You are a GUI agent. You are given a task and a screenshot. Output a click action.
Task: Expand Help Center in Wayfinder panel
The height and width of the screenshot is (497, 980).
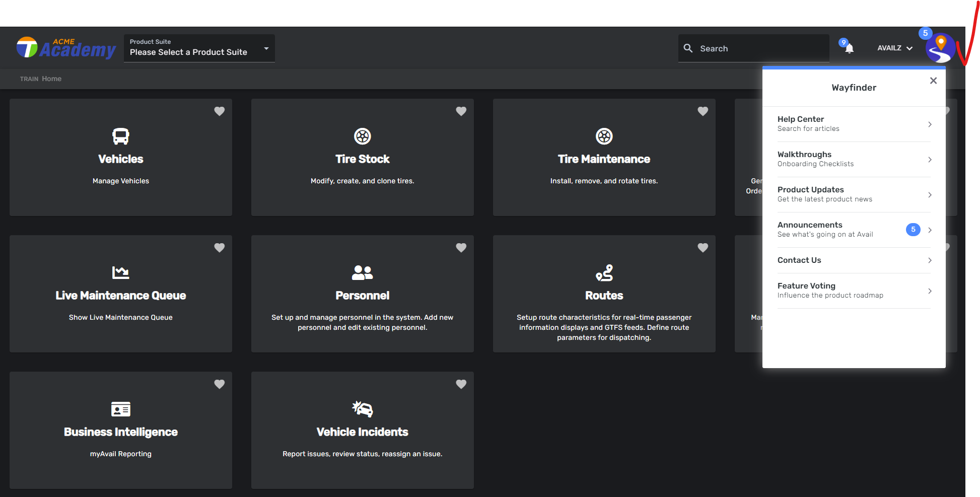pos(854,124)
